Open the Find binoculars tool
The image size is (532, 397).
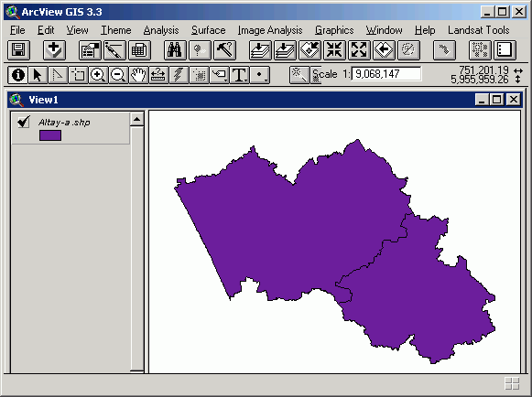pos(174,50)
